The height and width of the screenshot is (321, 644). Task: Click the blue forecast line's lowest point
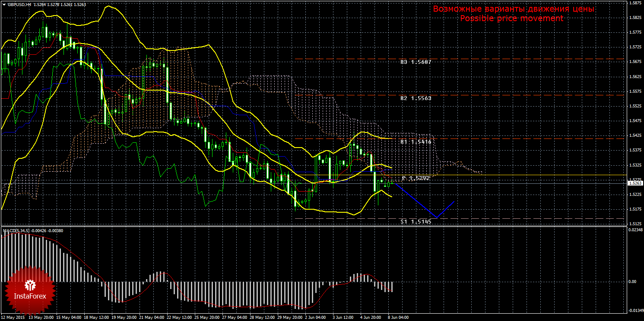pos(437,217)
